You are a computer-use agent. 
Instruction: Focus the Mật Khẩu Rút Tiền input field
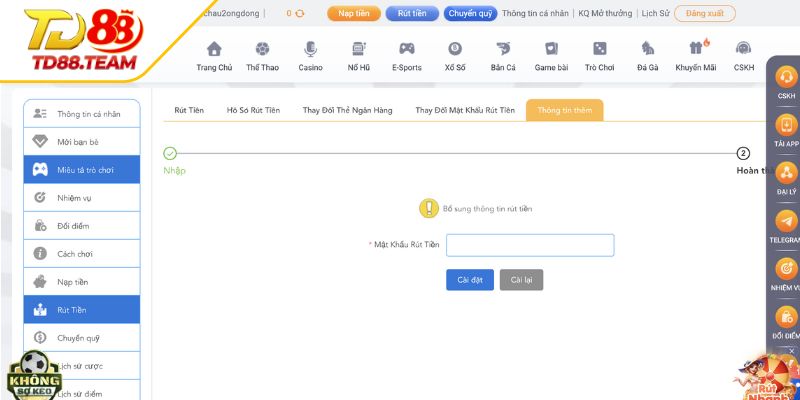coord(530,245)
